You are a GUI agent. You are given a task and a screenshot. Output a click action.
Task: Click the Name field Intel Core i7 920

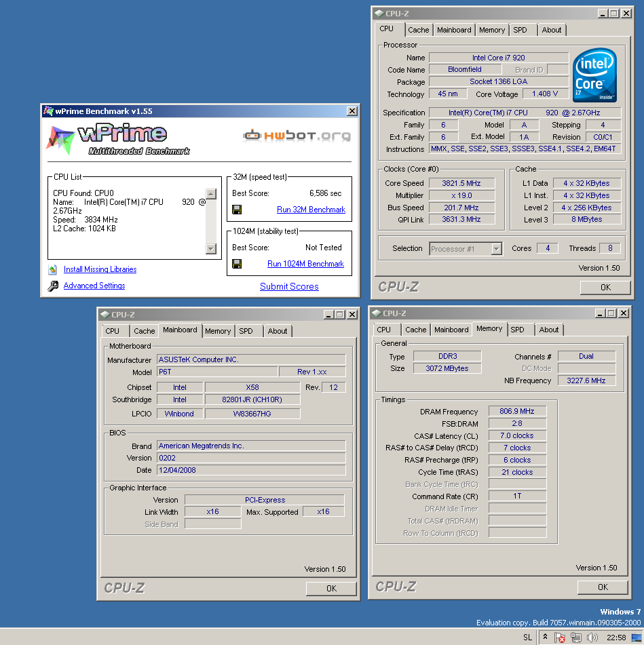(x=499, y=58)
